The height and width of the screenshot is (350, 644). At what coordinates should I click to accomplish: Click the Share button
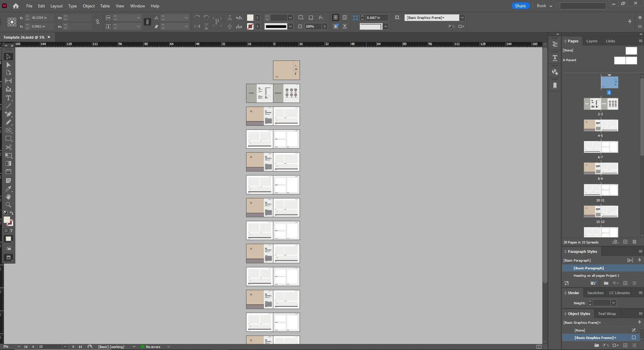click(x=520, y=6)
